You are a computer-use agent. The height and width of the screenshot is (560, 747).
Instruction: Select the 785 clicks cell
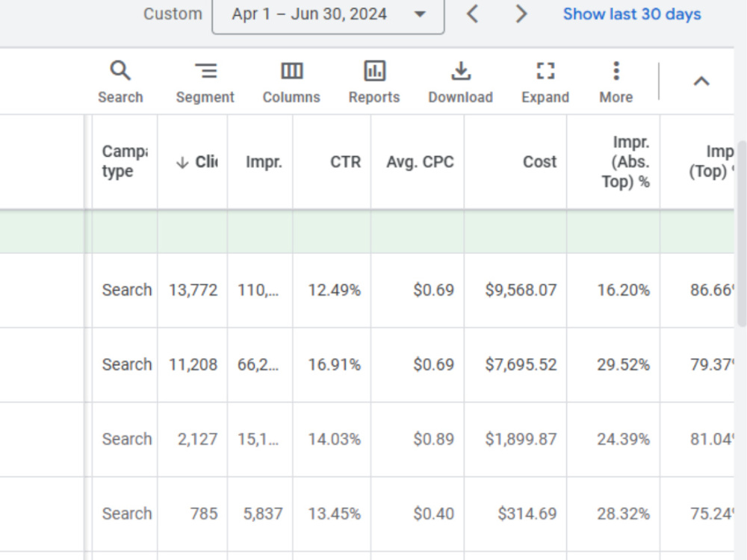pyautogui.click(x=193, y=514)
